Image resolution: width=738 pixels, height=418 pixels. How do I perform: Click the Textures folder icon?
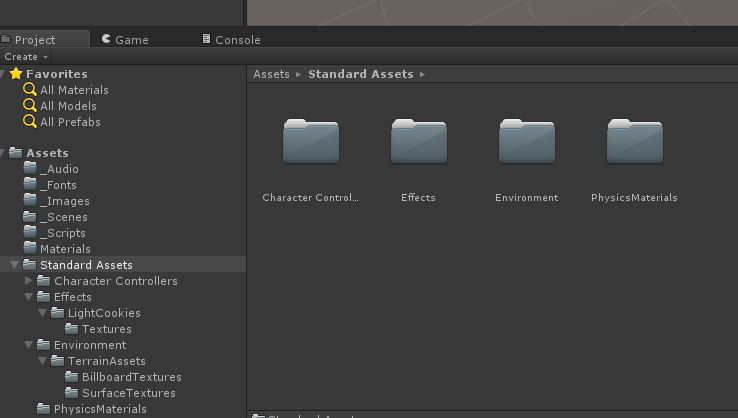[72, 329]
